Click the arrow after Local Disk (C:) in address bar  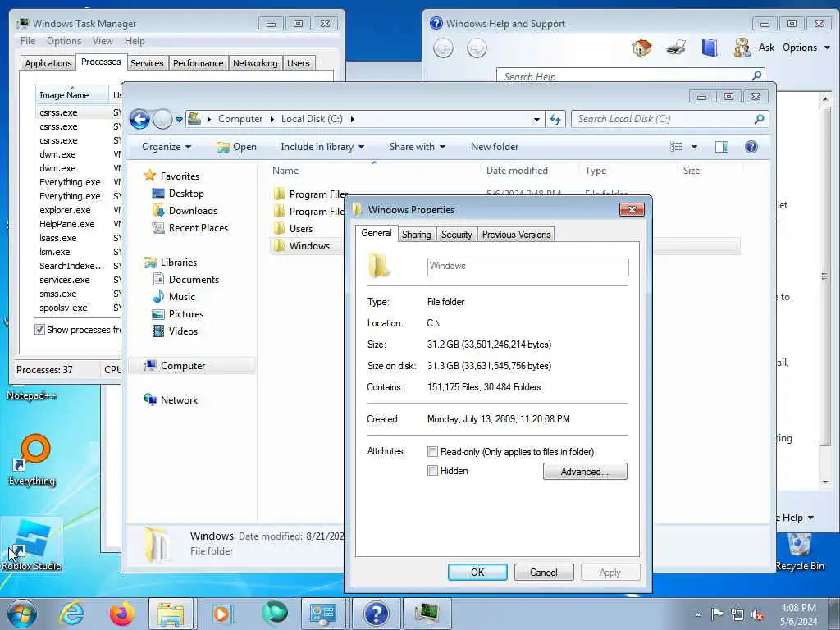click(x=353, y=119)
